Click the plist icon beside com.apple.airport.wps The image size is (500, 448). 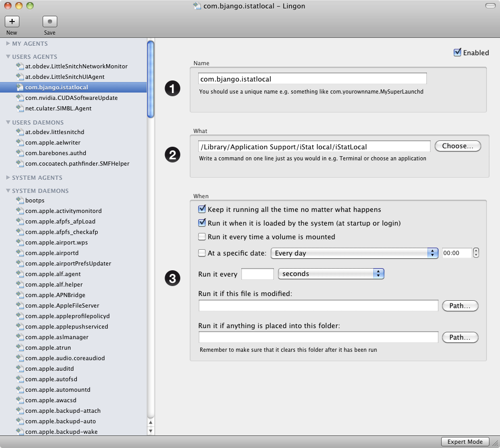tap(20, 242)
